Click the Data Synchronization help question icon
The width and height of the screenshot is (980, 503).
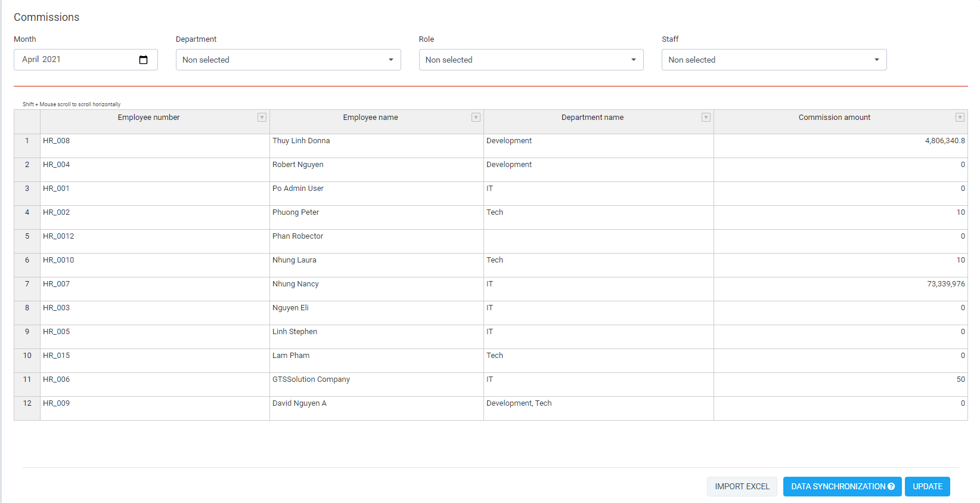pos(891,487)
